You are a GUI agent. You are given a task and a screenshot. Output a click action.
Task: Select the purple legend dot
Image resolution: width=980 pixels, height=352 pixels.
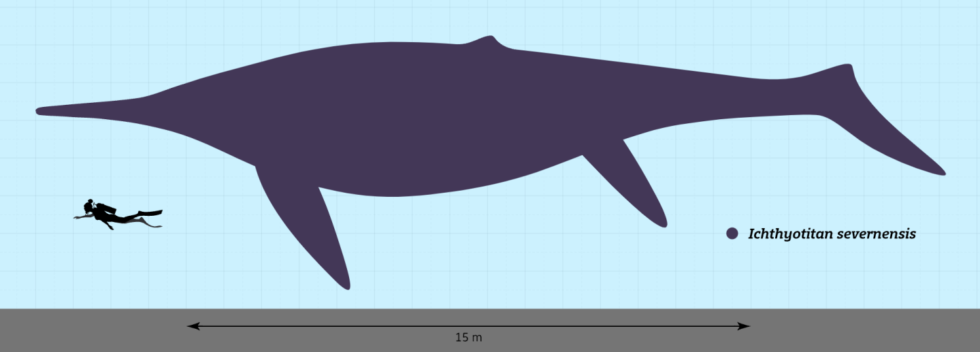(x=732, y=234)
